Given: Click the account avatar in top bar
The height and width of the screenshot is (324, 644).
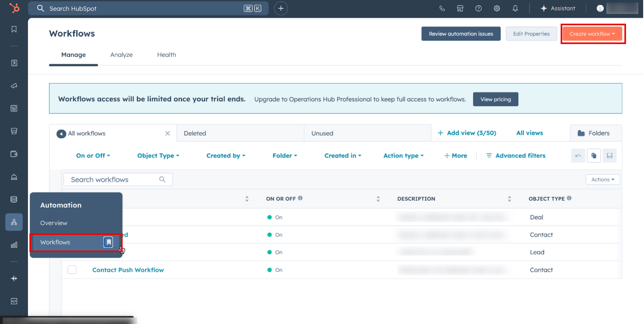Looking at the screenshot, I should point(600,8).
